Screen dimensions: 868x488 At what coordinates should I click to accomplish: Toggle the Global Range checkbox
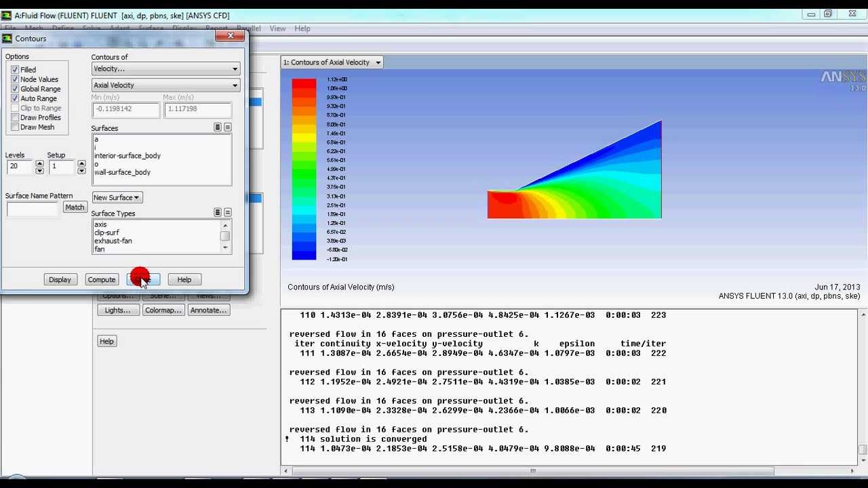pos(15,89)
